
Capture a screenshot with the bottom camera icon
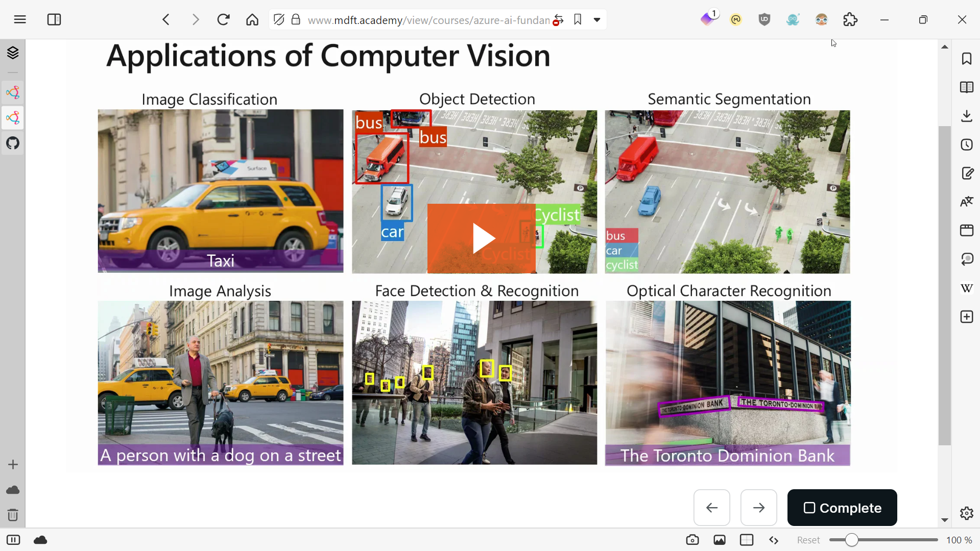[692, 539]
